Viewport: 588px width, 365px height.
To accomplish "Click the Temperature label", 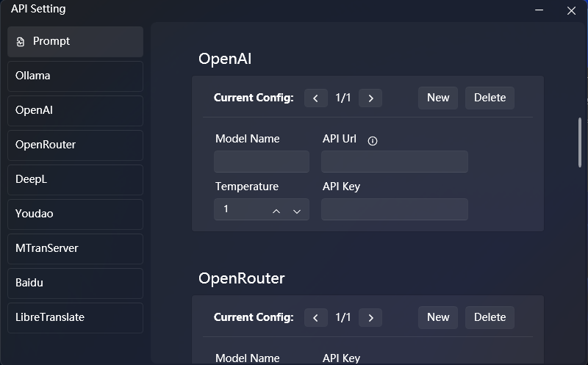I will click(x=247, y=187).
